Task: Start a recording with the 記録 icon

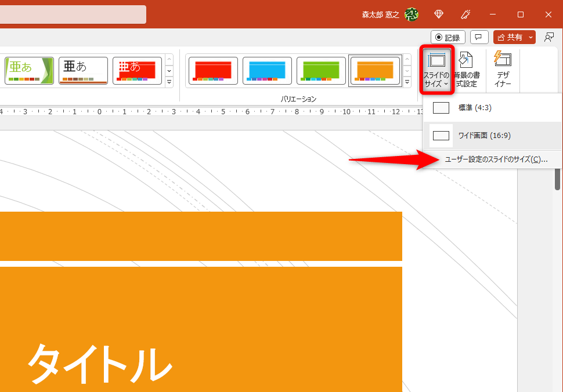Action: pos(447,37)
